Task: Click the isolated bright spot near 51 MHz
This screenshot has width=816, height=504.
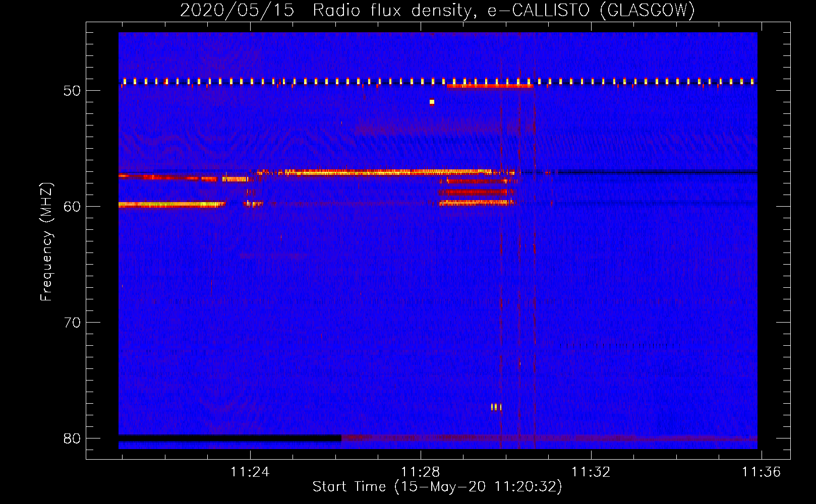Action: tap(432, 102)
